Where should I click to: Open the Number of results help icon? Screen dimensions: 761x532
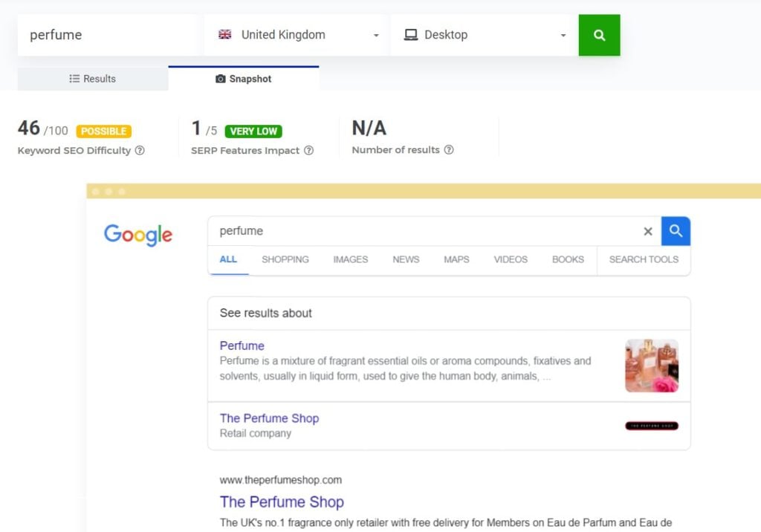tap(449, 149)
